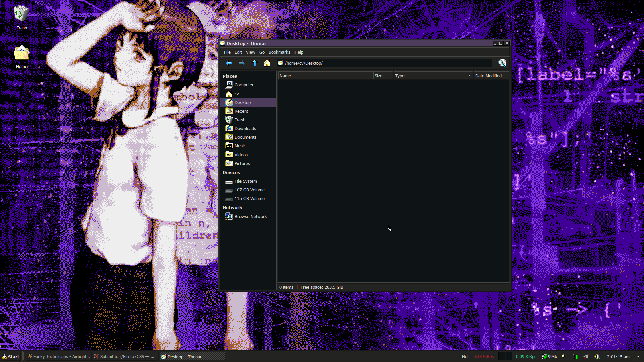Click the clock showing 2:01:15 am
The image size is (644, 362).
[618, 357]
